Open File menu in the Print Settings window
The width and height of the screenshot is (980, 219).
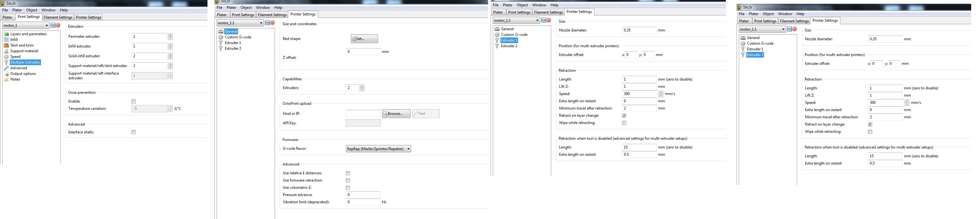point(5,10)
